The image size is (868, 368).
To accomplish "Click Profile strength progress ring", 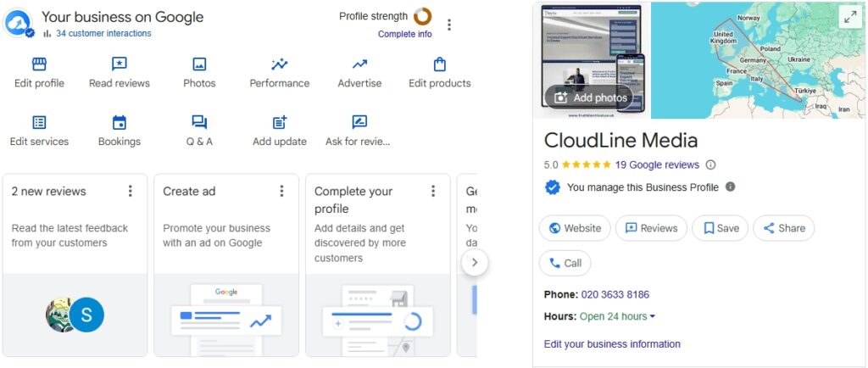I will pos(422,17).
